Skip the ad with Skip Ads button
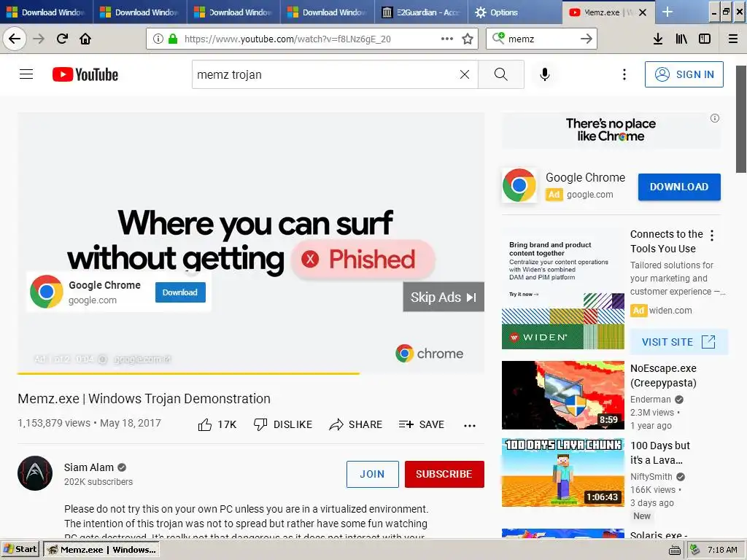Screen dimensions: 747x560 point(444,297)
